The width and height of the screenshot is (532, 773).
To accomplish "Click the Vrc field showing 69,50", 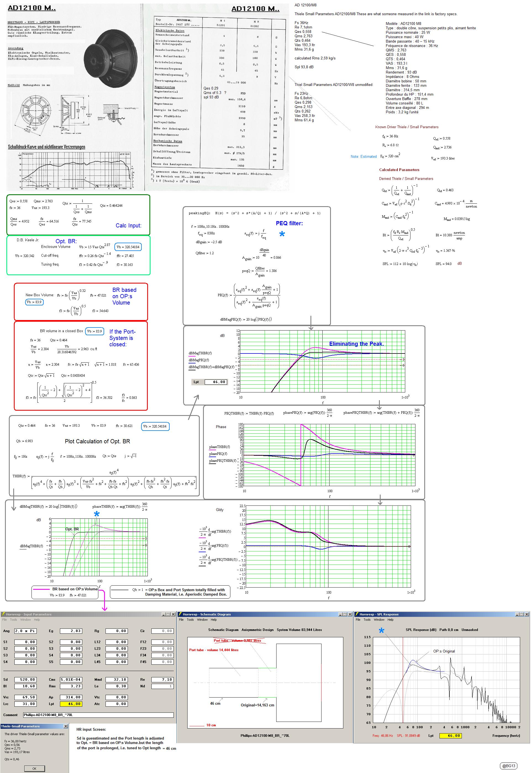I will 25,697.
